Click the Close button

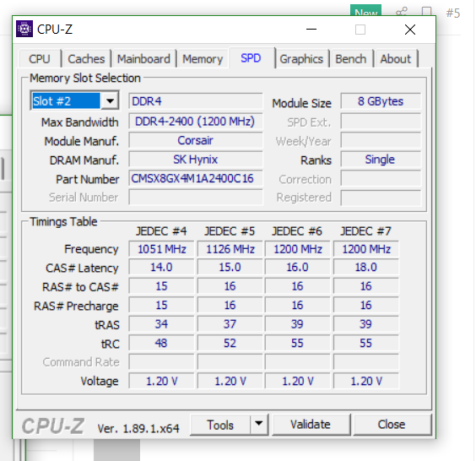point(392,425)
